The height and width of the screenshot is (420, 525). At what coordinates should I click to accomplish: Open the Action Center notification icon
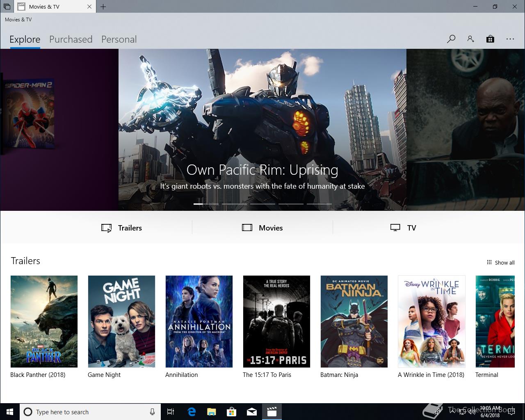coord(511,412)
